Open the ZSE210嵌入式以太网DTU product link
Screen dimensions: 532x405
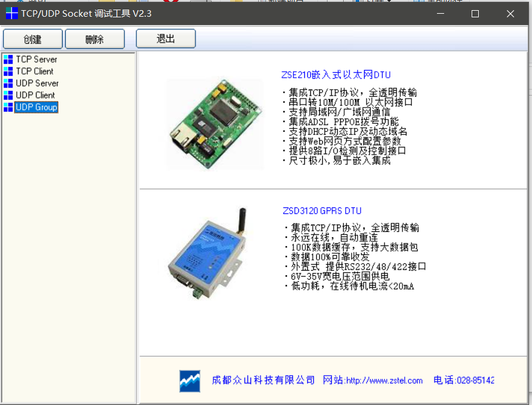[x=337, y=74]
